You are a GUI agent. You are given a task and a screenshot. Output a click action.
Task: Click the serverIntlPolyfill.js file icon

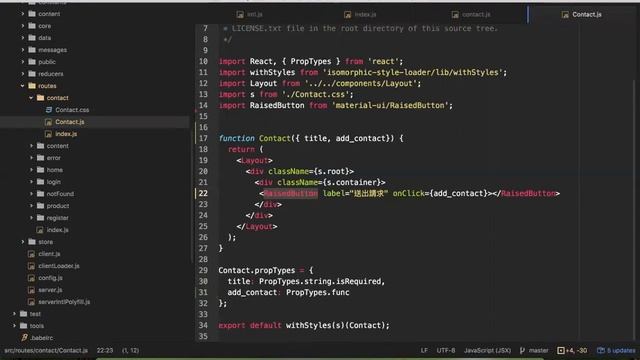point(31,302)
